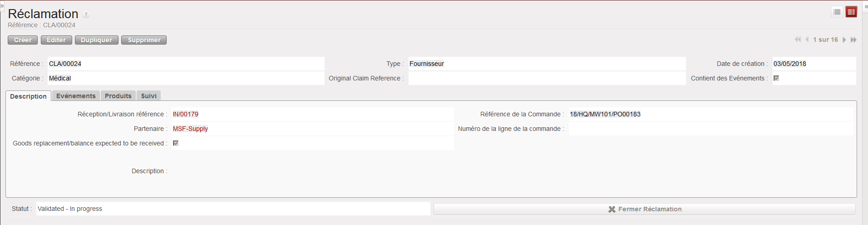The width and height of the screenshot is (868, 225).
Task: Go to previous record arrow
Action: click(807, 40)
